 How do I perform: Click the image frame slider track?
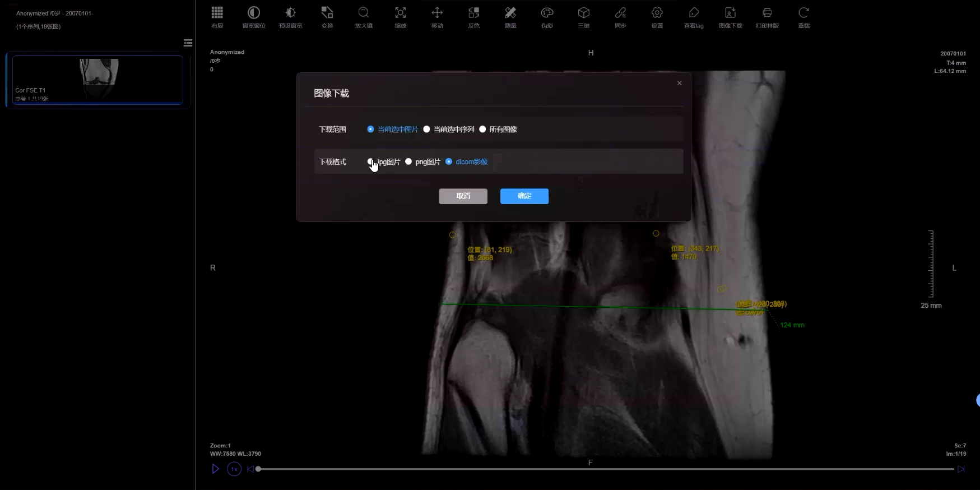click(605, 469)
